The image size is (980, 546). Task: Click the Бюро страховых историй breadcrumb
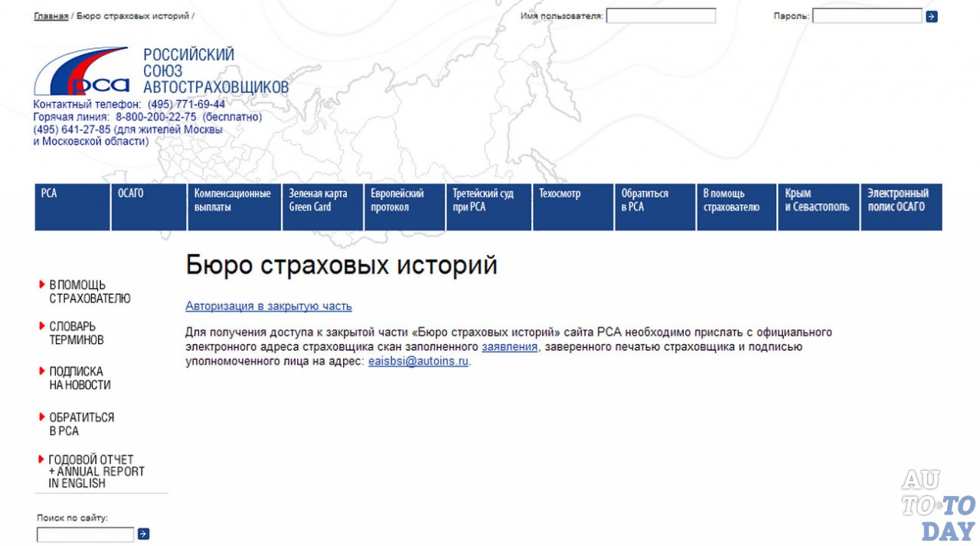click(132, 15)
